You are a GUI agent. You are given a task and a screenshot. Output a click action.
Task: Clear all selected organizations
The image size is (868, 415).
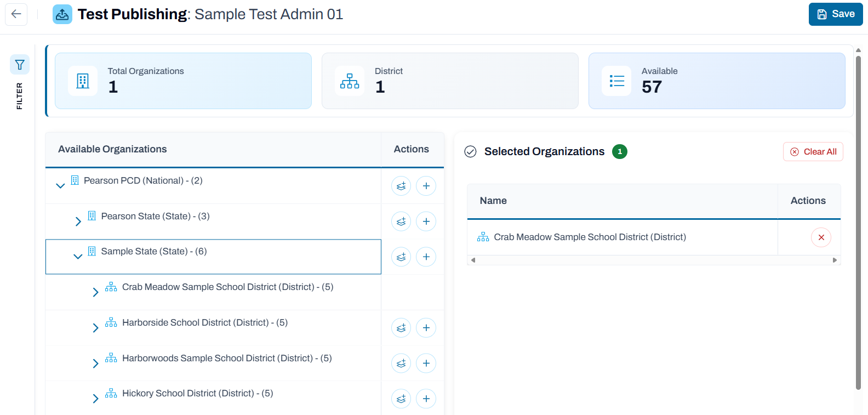[813, 152]
